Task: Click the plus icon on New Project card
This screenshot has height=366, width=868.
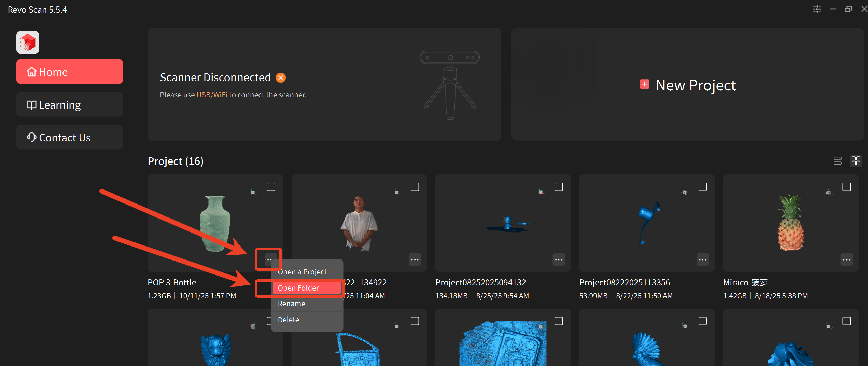Action: 644,84
